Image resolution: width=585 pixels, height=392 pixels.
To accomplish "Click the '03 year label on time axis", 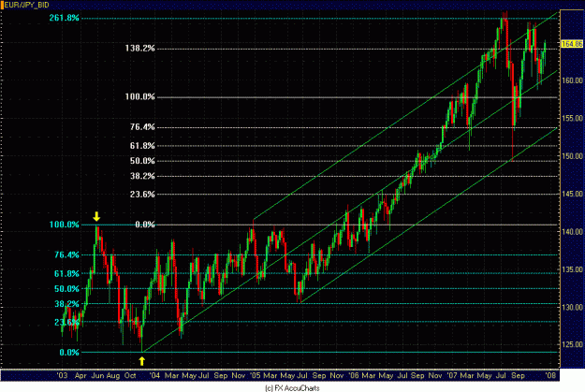I will (63, 375).
